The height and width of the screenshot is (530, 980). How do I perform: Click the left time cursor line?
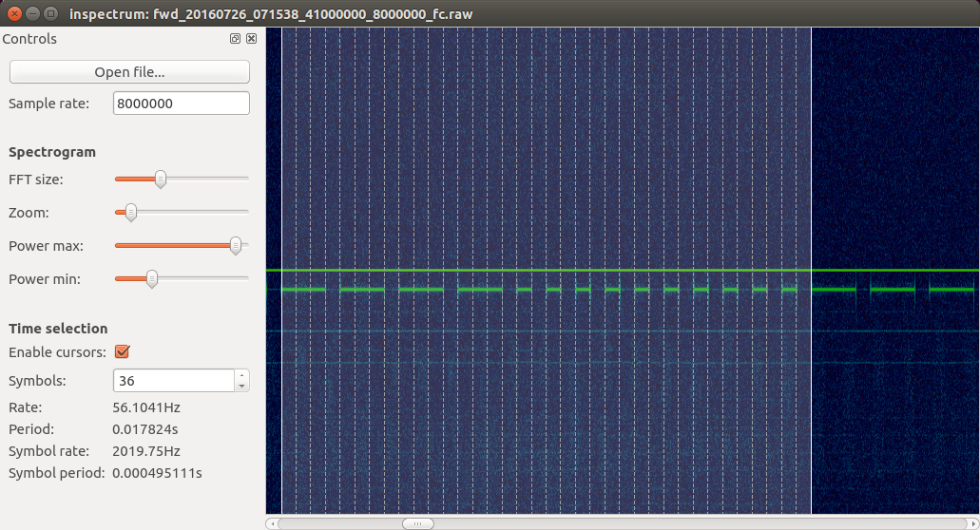pyautogui.click(x=282, y=271)
